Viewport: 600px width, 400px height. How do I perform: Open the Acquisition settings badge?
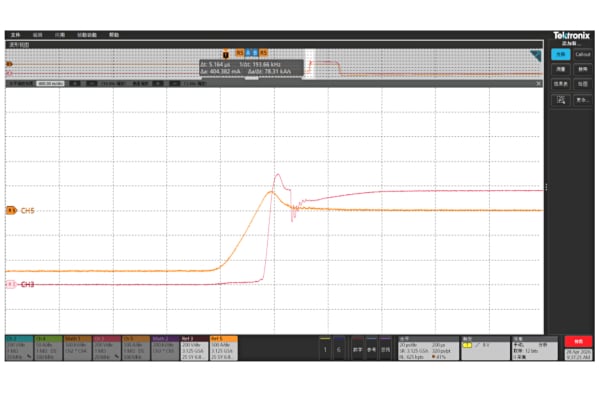coord(535,348)
